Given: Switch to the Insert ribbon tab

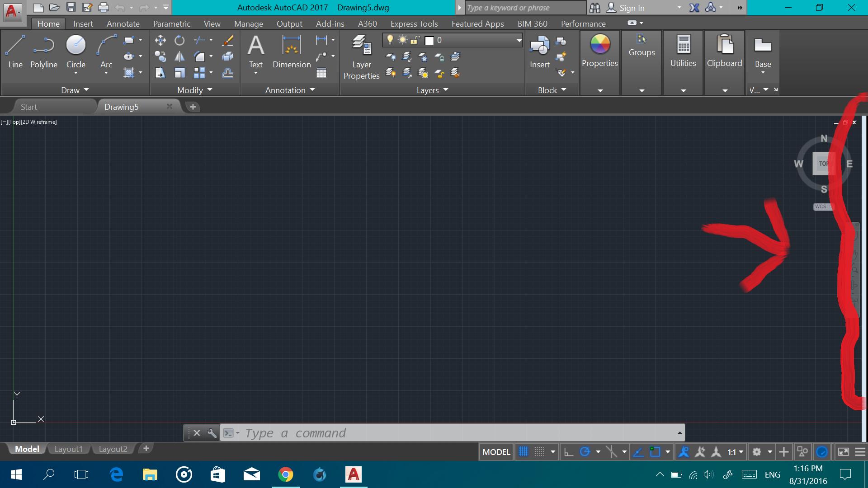Looking at the screenshot, I should click(83, 23).
